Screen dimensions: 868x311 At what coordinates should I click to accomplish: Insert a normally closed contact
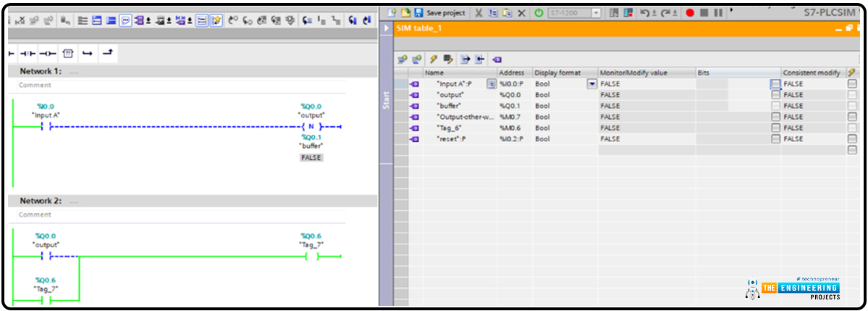pyautogui.click(x=28, y=54)
